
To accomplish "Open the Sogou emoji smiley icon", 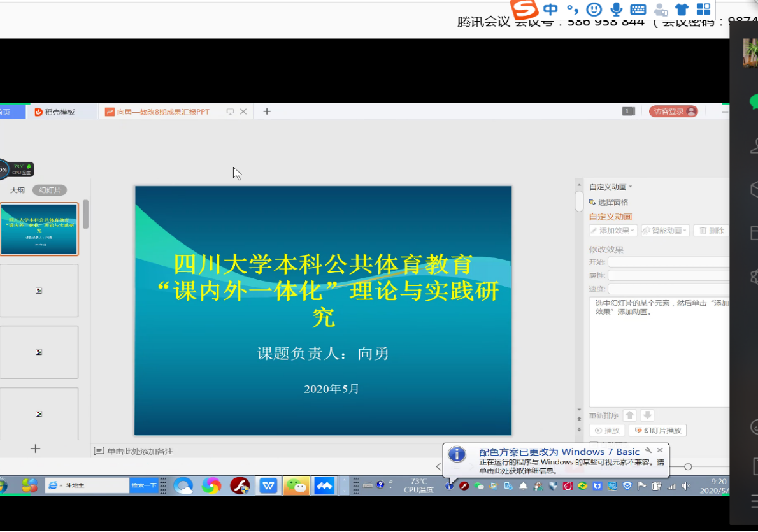I will coord(594,9).
